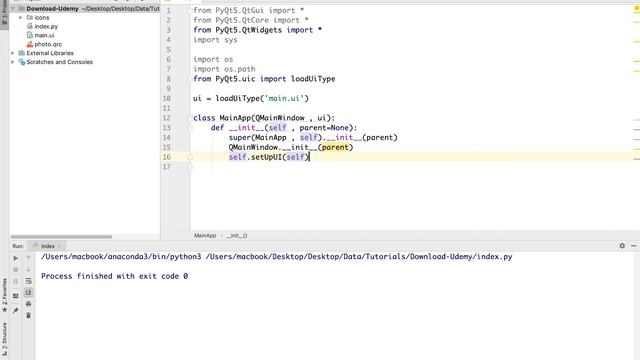Select the index tab in Run panel
The height and width of the screenshot is (360, 640).
(48, 246)
